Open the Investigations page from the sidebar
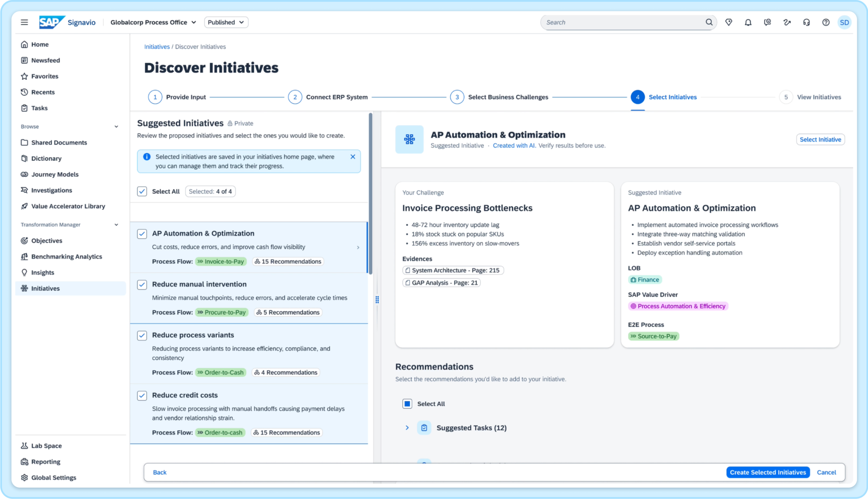 [52, 190]
